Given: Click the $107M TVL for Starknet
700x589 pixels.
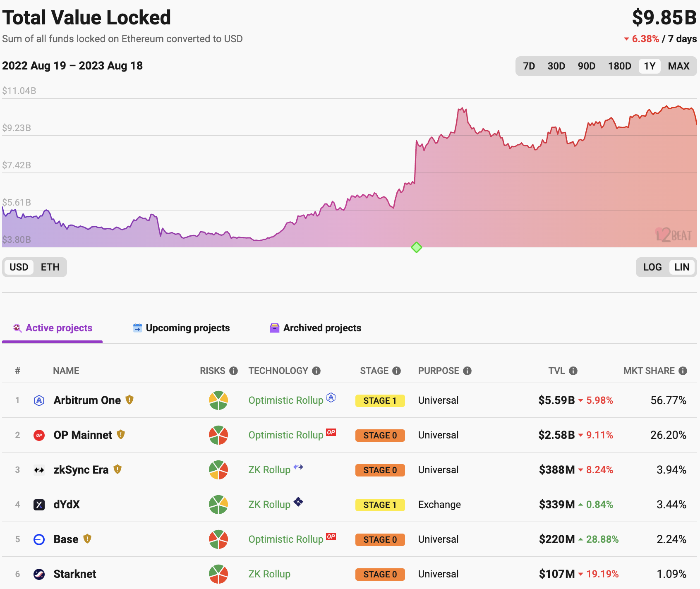Looking at the screenshot, I should coord(557,574).
